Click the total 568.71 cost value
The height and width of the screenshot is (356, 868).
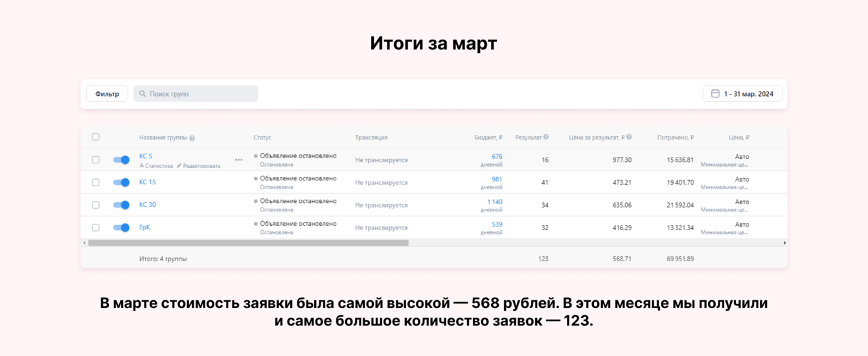(622, 259)
